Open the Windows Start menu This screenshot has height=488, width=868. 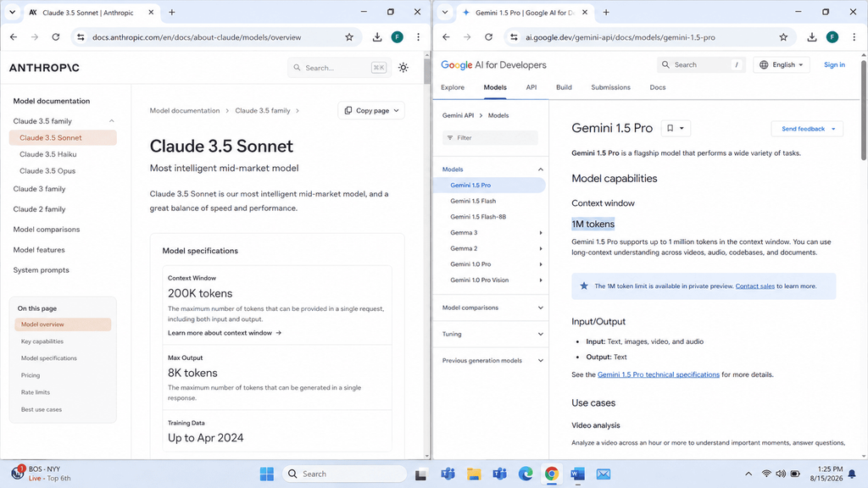pos(267,474)
